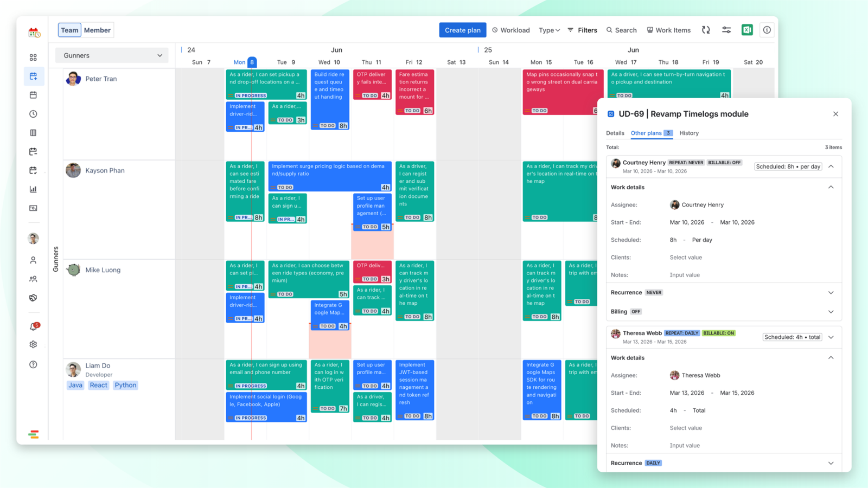Image resolution: width=868 pixels, height=488 pixels.
Task: Open the columns board sidebar icon
Action: click(33, 133)
